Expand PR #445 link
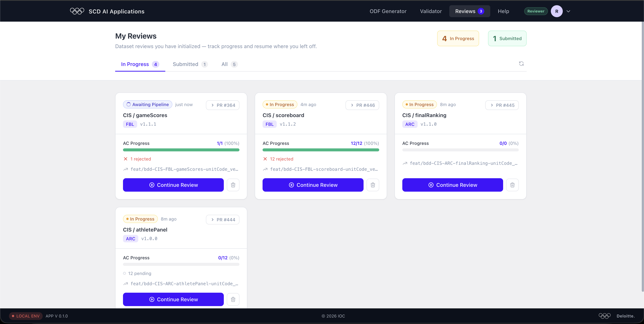The height and width of the screenshot is (324, 644). [x=502, y=105]
